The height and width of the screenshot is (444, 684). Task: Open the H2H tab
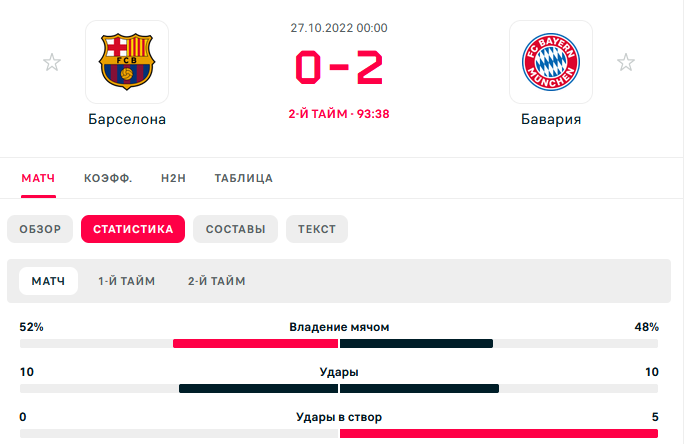173,178
